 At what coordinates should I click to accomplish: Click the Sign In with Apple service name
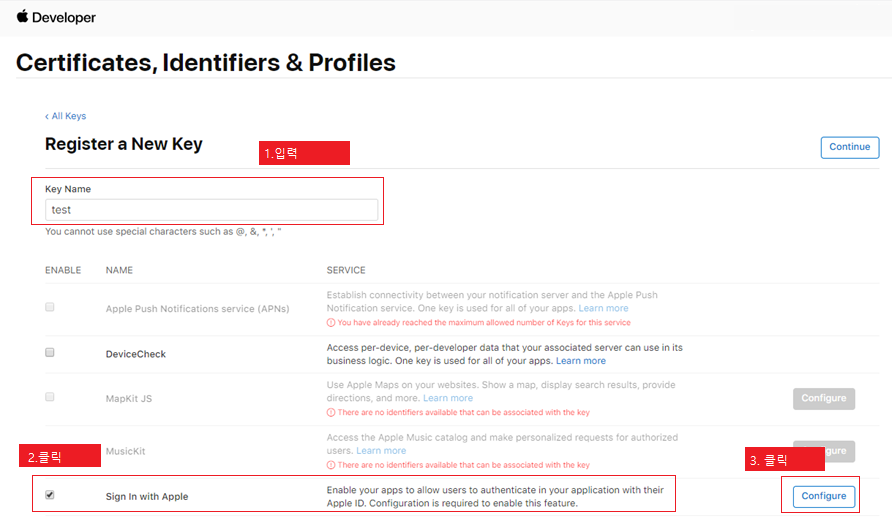tap(147, 497)
